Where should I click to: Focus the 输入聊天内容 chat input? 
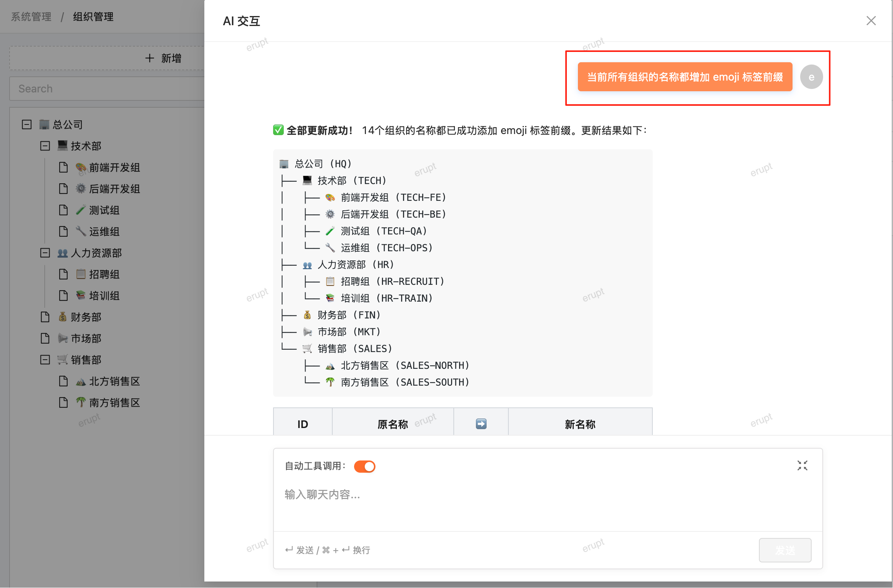[x=548, y=504]
